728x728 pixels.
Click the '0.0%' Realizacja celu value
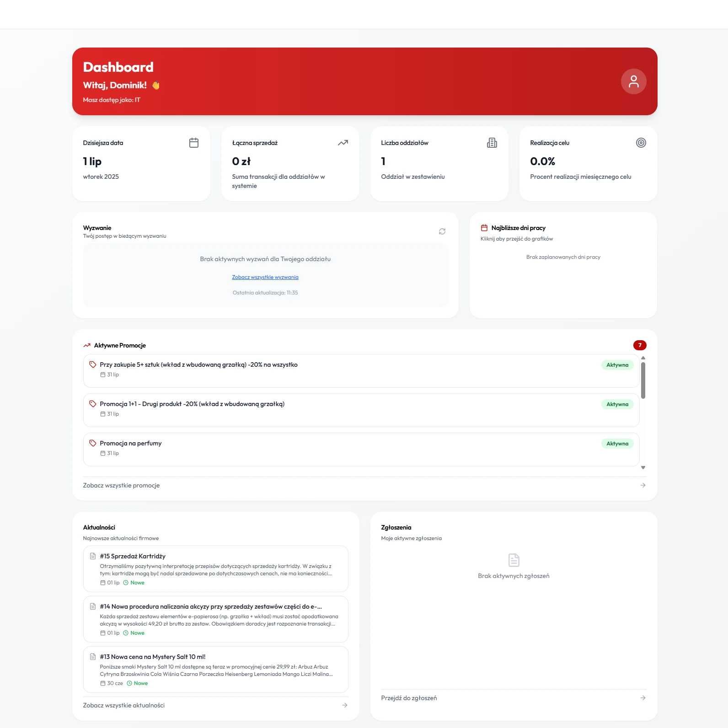point(542,161)
